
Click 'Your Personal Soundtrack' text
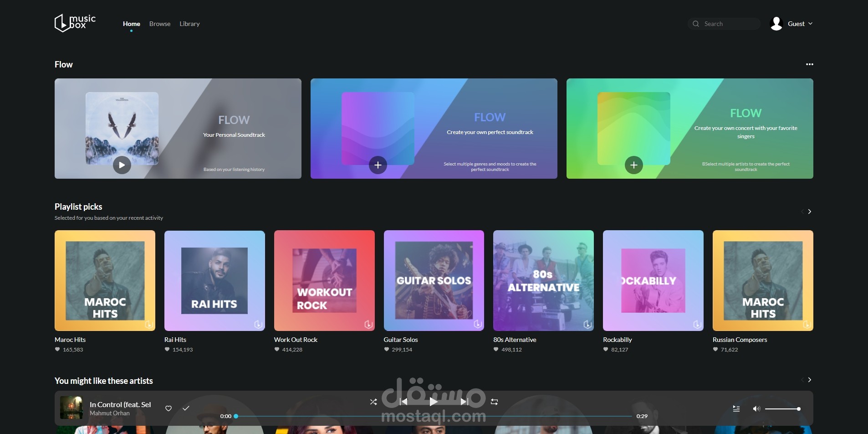[x=234, y=135]
